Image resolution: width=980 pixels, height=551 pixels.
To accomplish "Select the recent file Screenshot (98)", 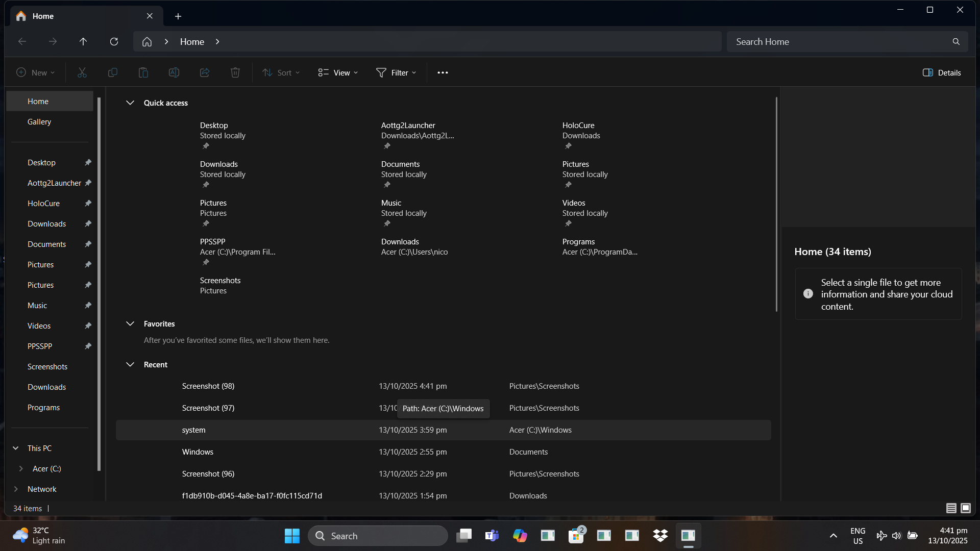I will [x=443, y=386].
